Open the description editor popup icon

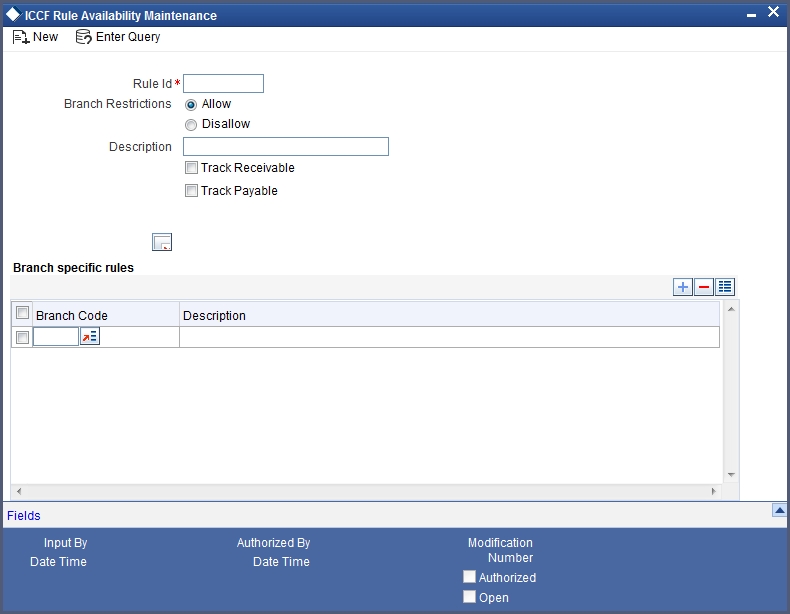click(162, 242)
